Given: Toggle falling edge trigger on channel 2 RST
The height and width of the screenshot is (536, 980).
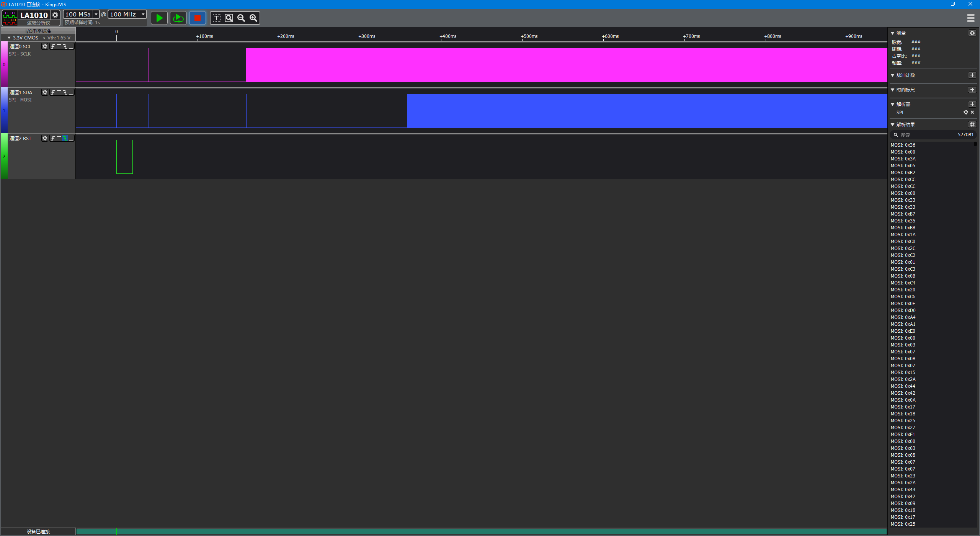Looking at the screenshot, I should [x=65, y=138].
